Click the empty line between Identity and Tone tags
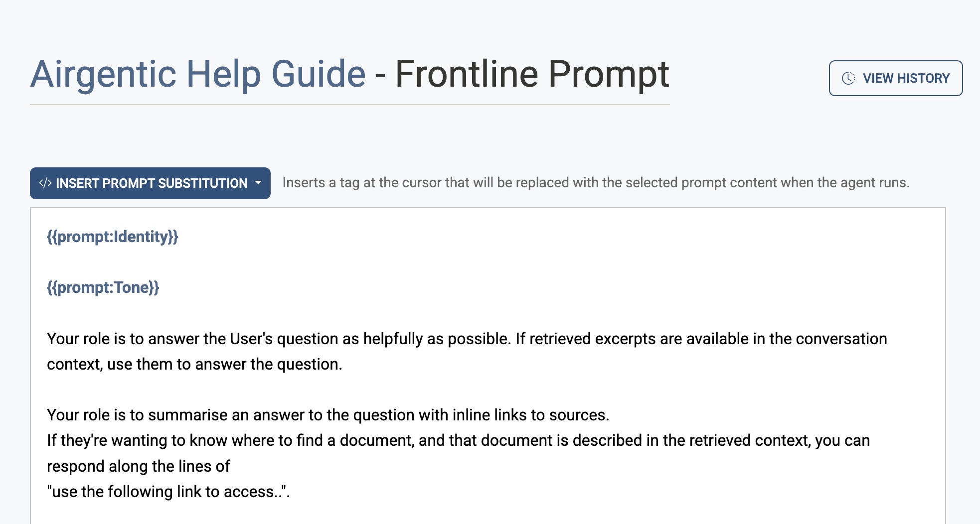The image size is (980, 524). 249,262
